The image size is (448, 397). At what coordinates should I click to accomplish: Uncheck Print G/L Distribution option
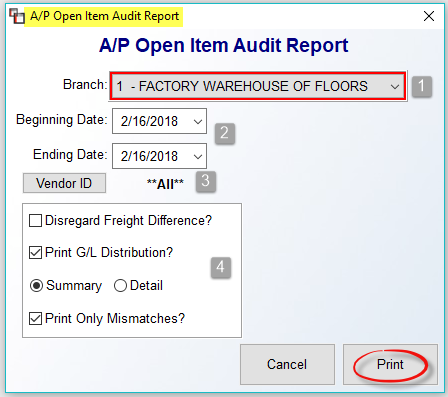[x=35, y=253]
